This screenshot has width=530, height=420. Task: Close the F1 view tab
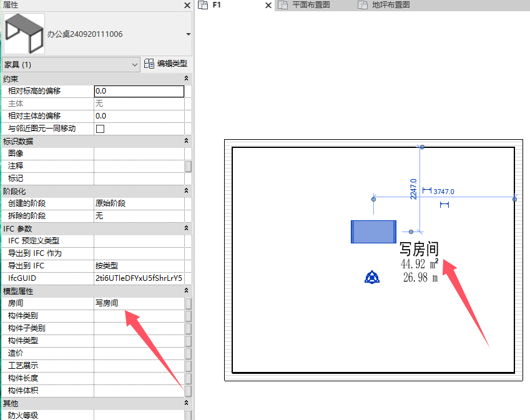tap(268, 6)
